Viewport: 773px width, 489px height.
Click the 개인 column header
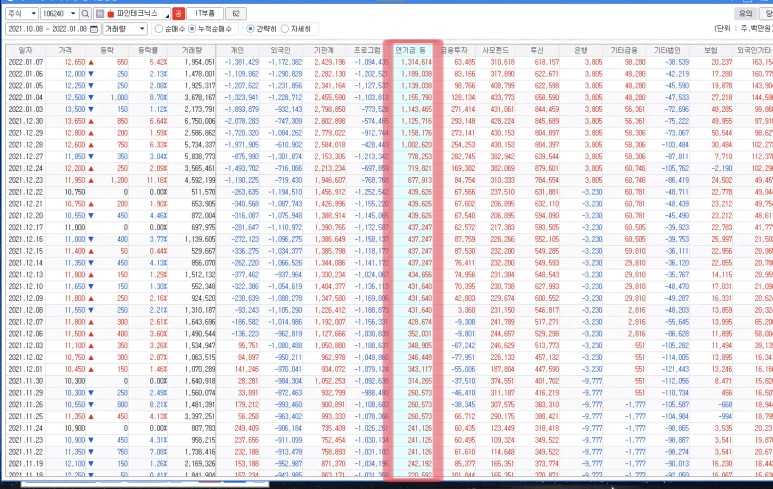[238, 50]
